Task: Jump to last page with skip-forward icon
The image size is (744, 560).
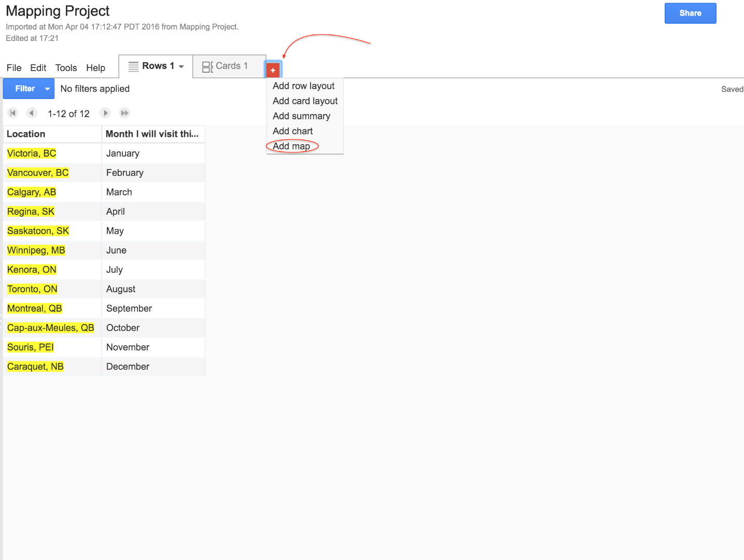Action: 124,113
